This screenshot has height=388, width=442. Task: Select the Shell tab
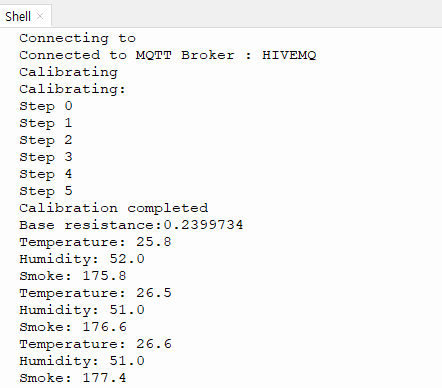(x=18, y=16)
